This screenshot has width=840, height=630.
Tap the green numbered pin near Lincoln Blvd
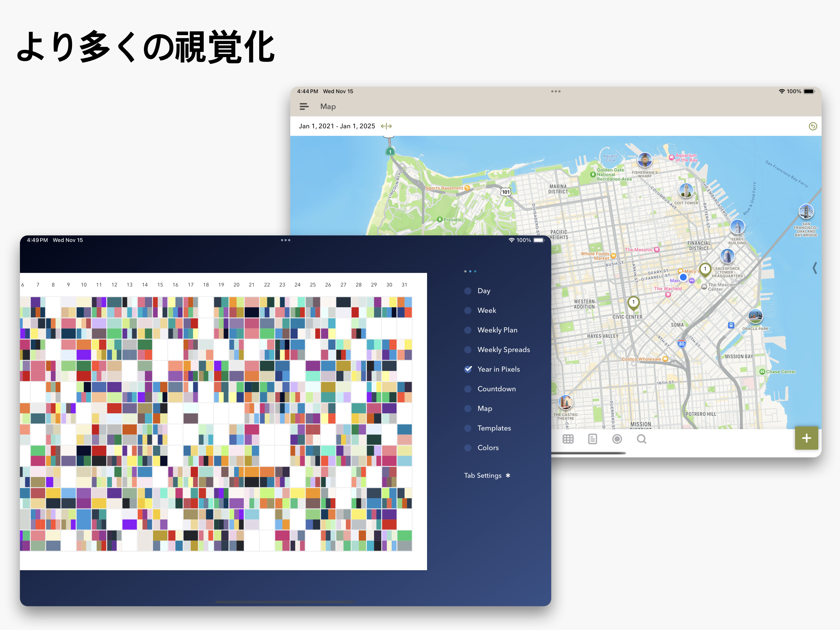(390, 152)
